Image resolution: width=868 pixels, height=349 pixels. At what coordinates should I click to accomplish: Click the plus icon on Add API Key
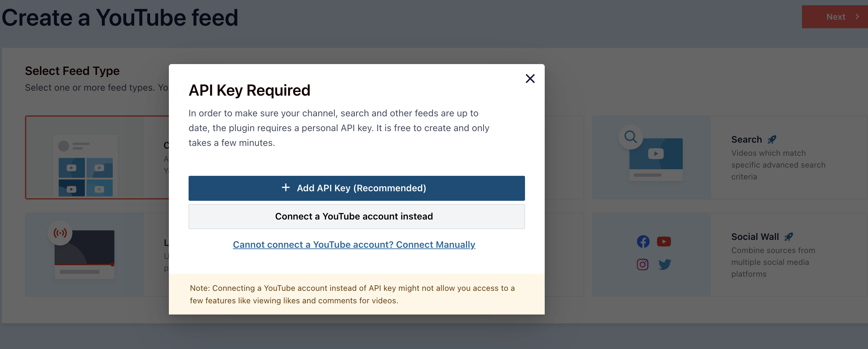(x=286, y=188)
